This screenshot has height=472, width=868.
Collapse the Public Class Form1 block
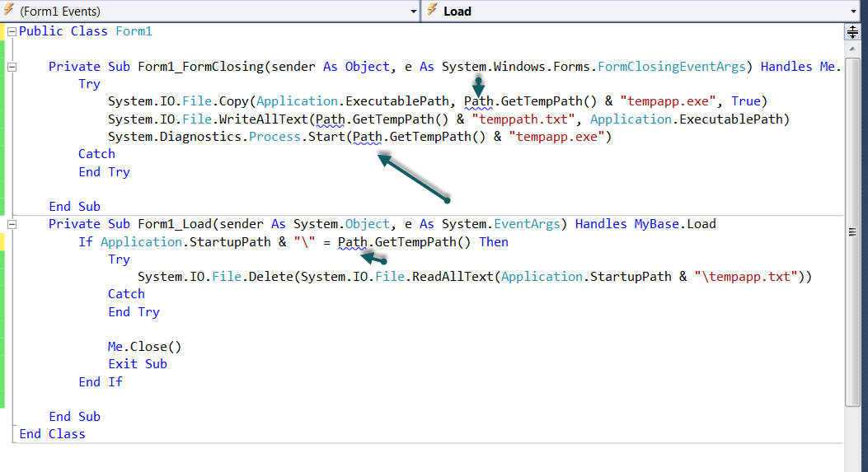[x=12, y=31]
